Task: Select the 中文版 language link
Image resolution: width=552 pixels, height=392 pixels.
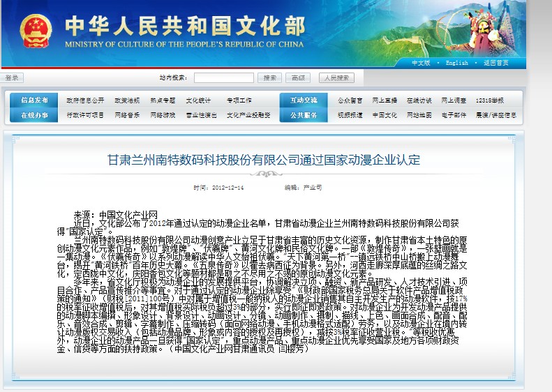Action: [421, 63]
